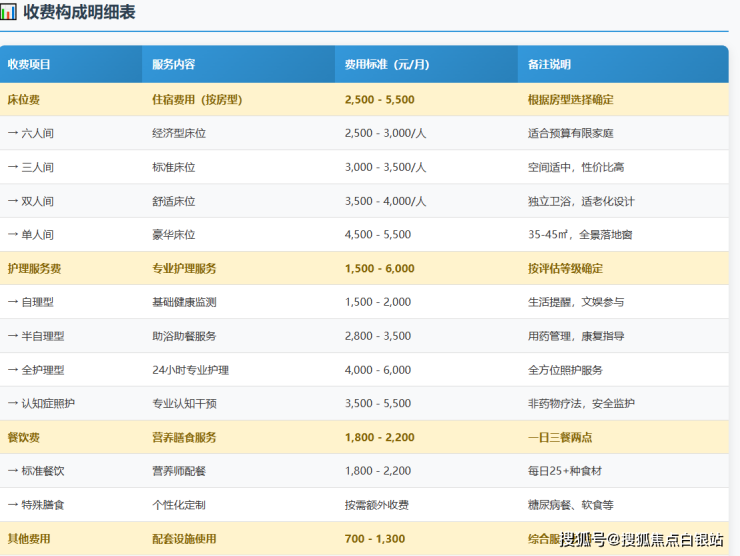Viewport: 740px width, 556px height.
Task: Click the 独立卫浴，适老化设计 remark
Action: [581, 201]
